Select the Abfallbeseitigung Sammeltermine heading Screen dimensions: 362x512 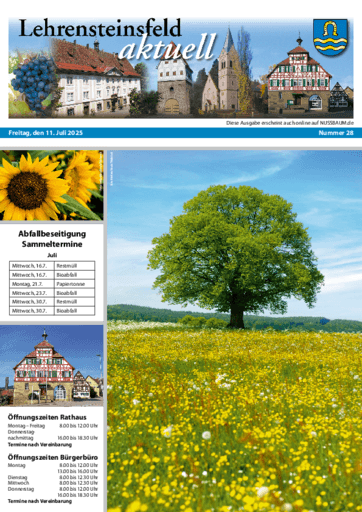[x=52, y=239]
